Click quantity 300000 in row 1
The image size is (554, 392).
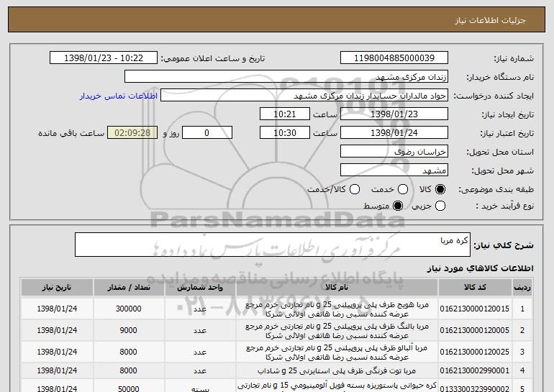coord(128,309)
